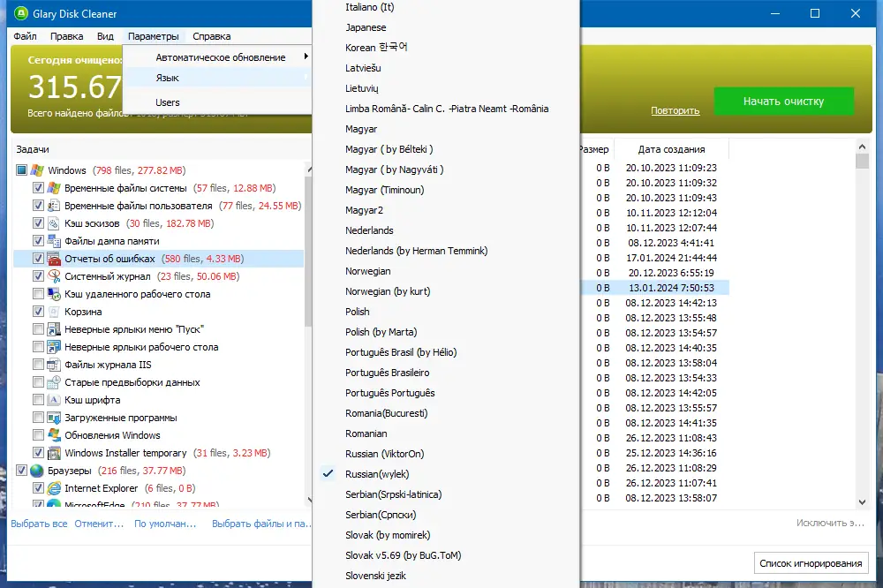The height and width of the screenshot is (588, 883).
Task: Open the Язык submenu item
Action: click(217, 78)
